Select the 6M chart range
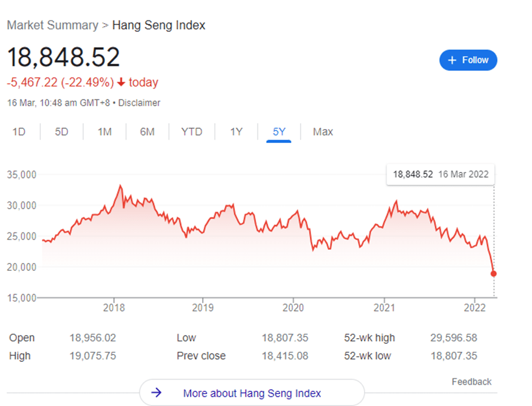The width and height of the screenshot is (532, 406). click(147, 131)
